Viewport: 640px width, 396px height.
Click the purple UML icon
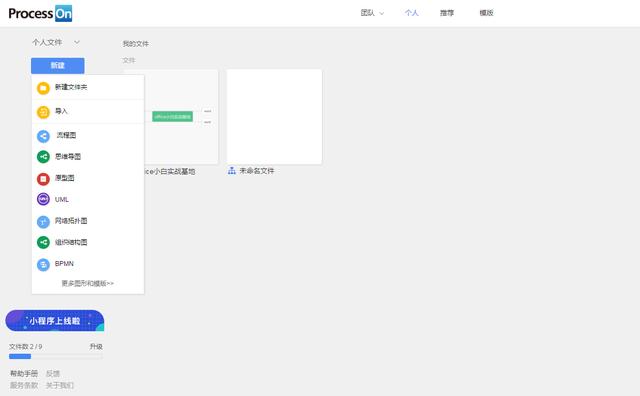pyautogui.click(x=43, y=199)
